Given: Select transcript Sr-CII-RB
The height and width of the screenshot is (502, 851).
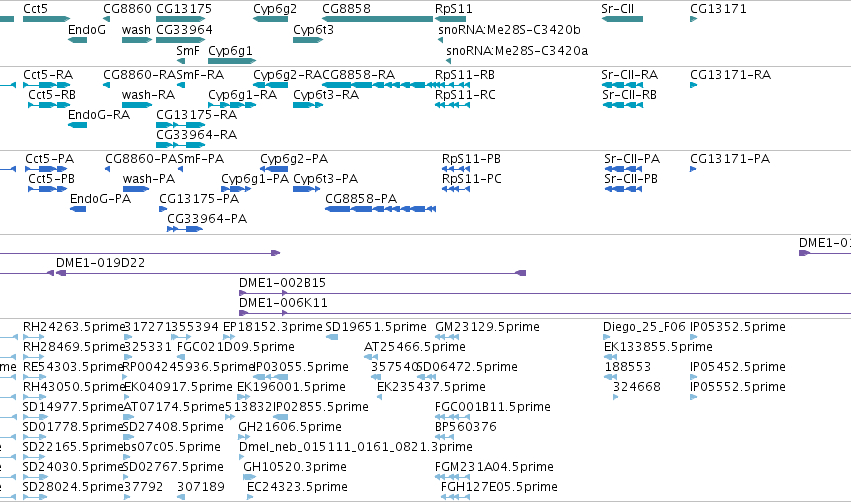Looking at the screenshot, I should coord(623,105).
